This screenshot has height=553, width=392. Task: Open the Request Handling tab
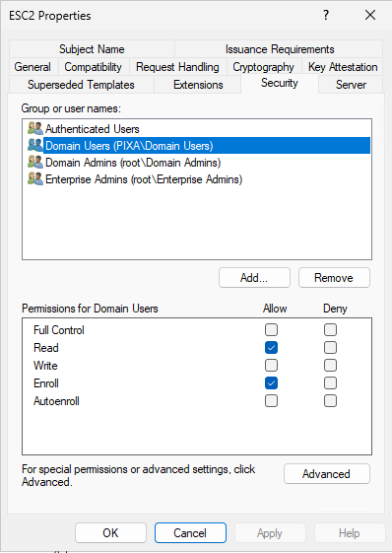pyautogui.click(x=177, y=67)
